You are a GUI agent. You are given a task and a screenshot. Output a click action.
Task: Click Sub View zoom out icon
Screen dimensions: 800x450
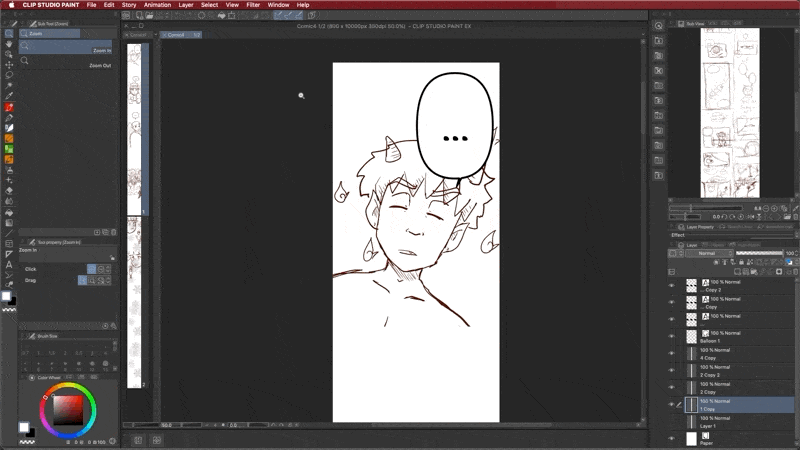tap(766, 208)
